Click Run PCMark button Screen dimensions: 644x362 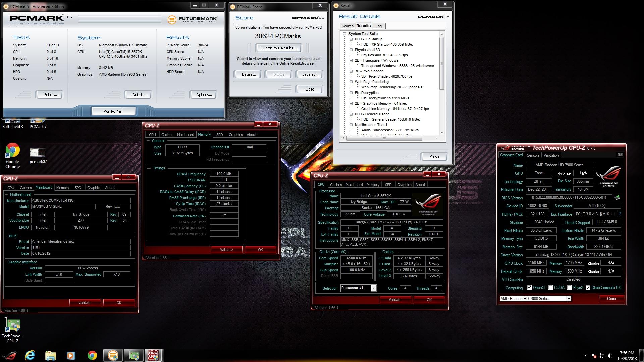pyautogui.click(x=113, y=111)
